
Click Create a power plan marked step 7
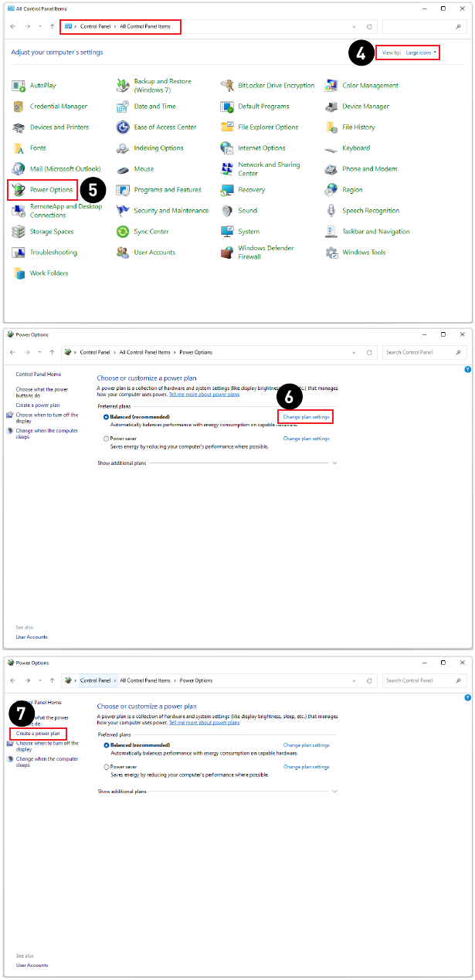(38, 733)
